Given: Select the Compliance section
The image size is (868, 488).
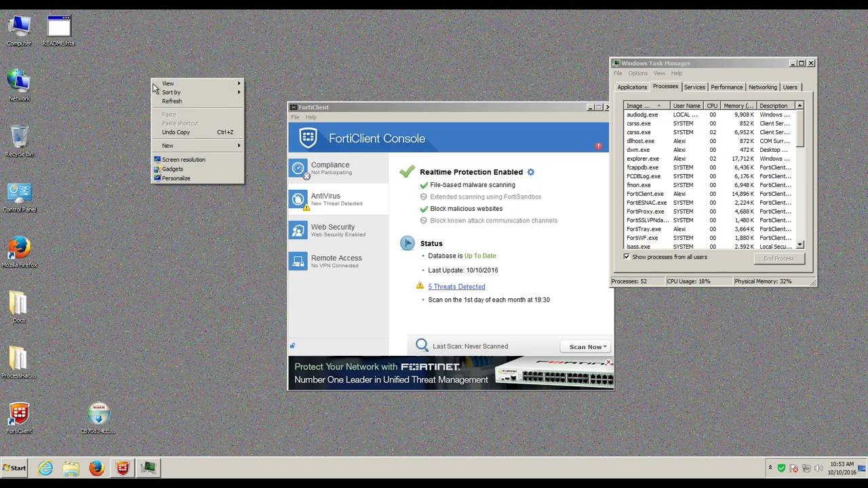Looking at the screenshot, I should 338,168.
